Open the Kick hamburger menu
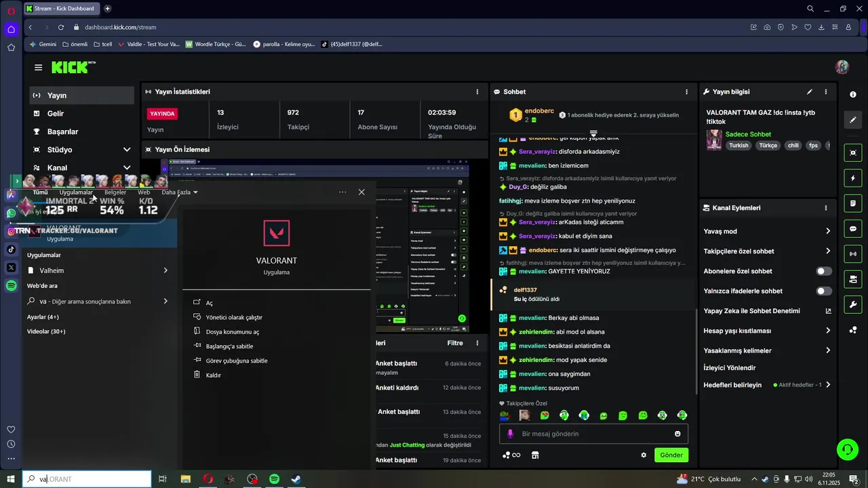Screen dimensions: 868x488 click(38, 67)
